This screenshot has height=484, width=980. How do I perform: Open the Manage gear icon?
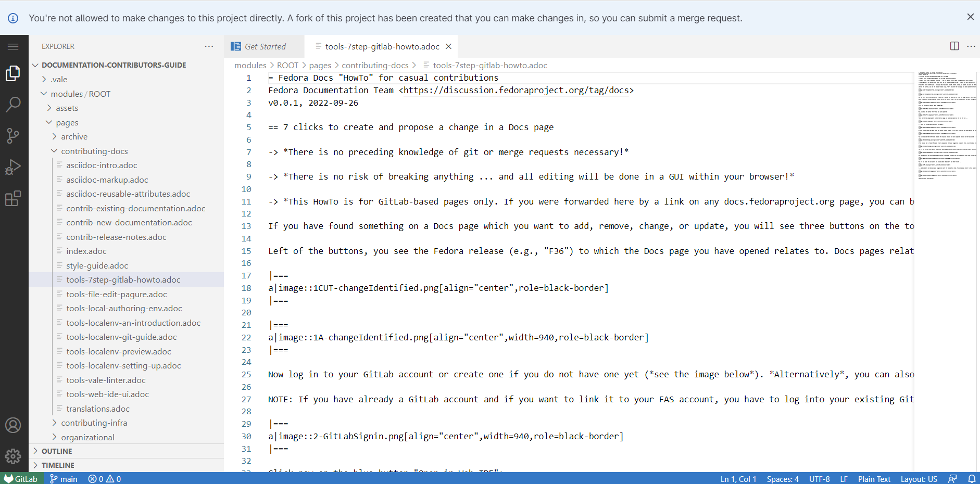point(13,456)
